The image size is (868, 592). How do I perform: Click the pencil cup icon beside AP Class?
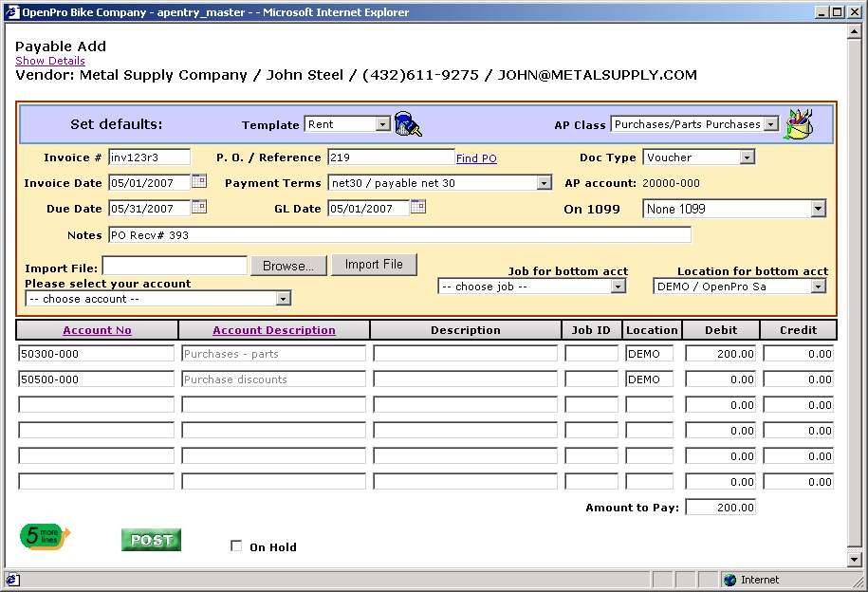[x=799, y=124]
